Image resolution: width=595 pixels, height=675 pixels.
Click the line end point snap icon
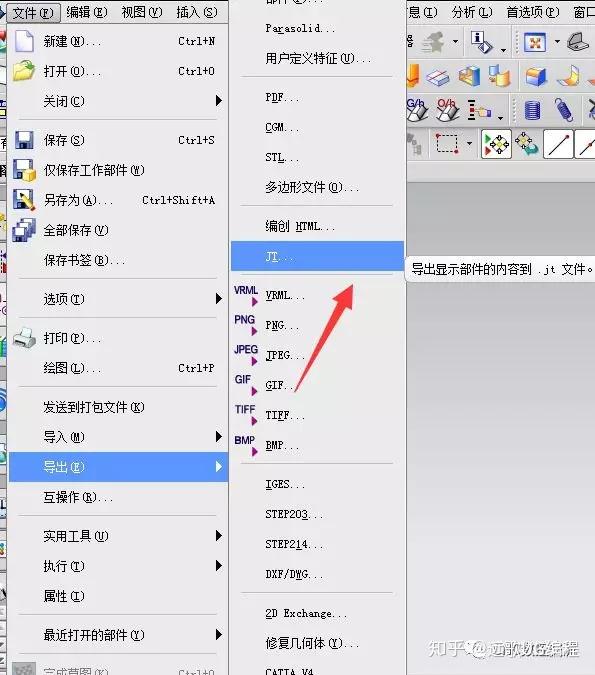tap(558, 144)
